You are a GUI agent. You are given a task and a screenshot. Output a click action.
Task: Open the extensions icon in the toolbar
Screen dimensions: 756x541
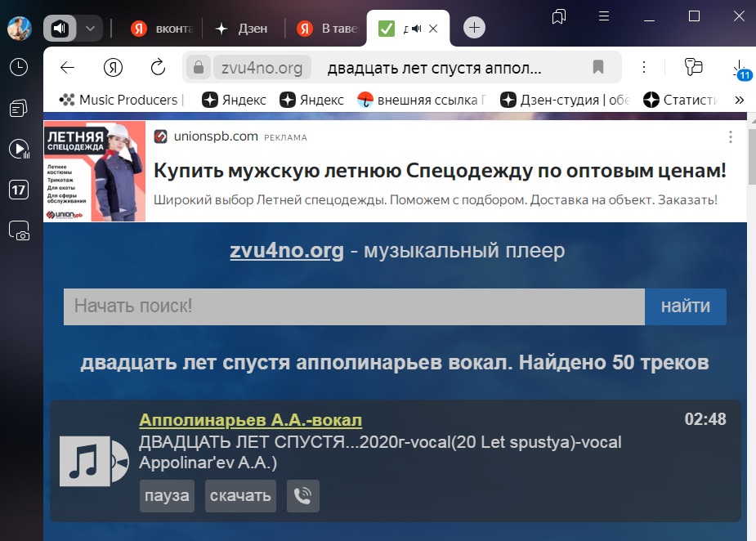point(693,67)
